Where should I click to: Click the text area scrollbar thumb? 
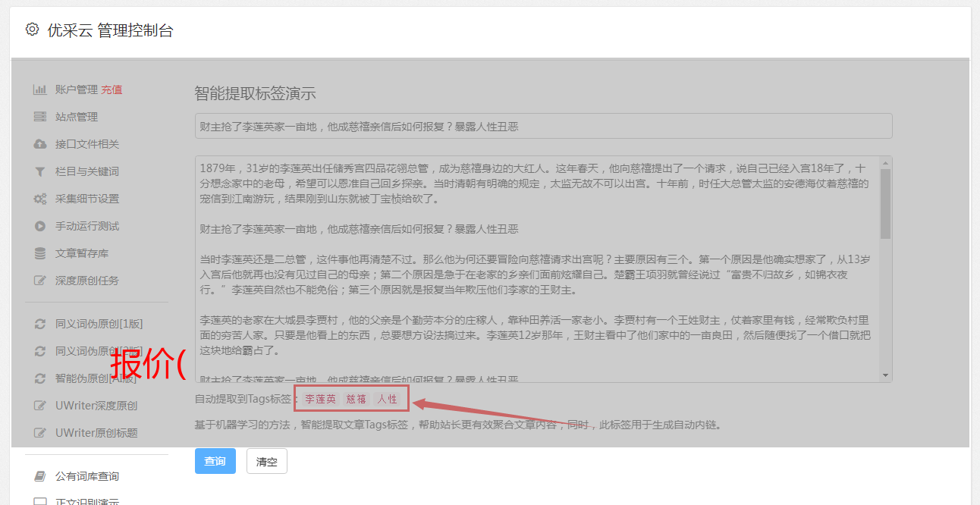click(885, 203)
